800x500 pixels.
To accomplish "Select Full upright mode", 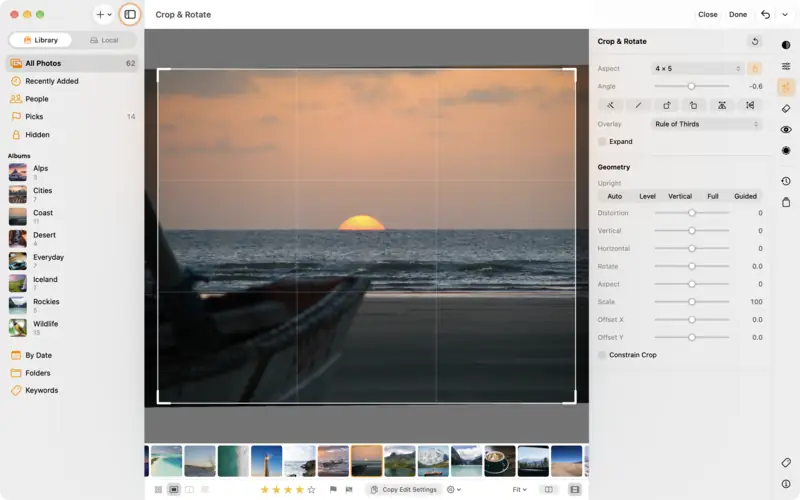I will point(712,196).
